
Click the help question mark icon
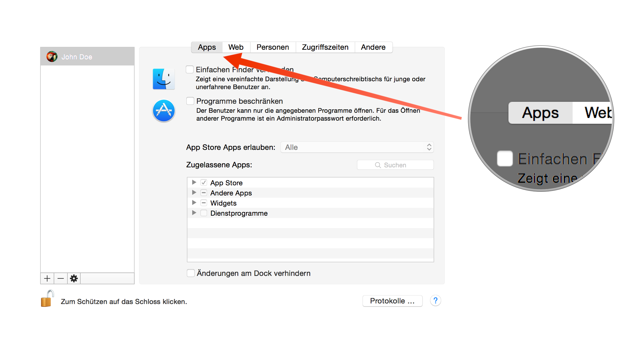pos(435,301)
